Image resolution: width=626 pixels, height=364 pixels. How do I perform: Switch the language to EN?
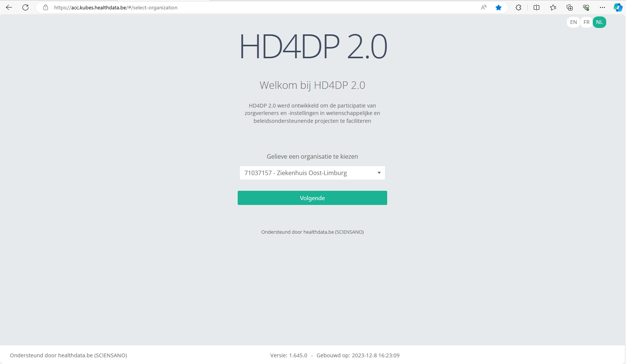pyautogui.click(x=573, y=22)
